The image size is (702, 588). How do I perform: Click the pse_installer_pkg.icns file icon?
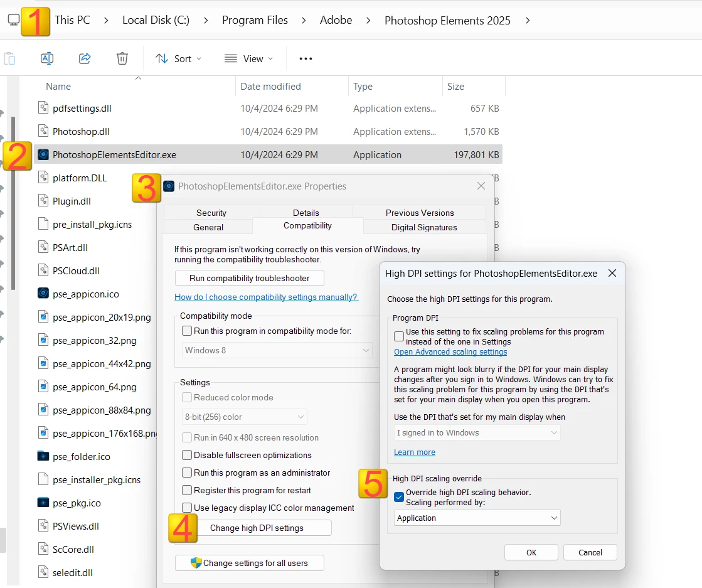43,479
